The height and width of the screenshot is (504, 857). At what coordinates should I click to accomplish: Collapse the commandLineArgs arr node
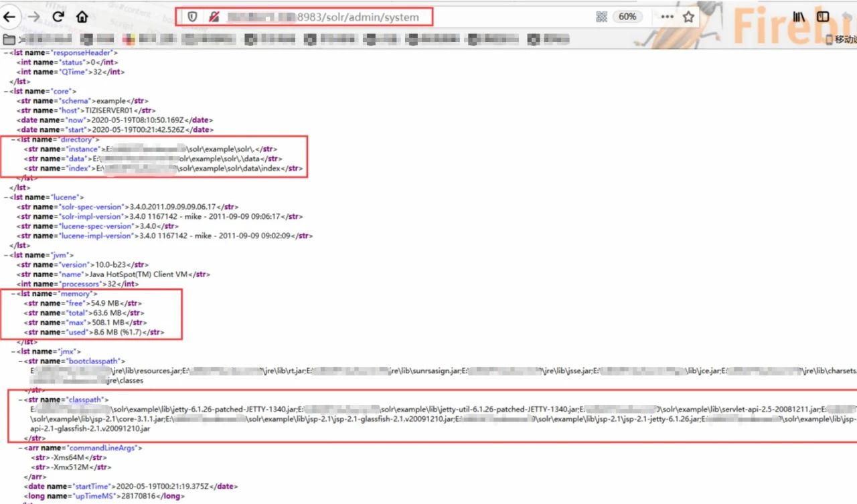20,448
